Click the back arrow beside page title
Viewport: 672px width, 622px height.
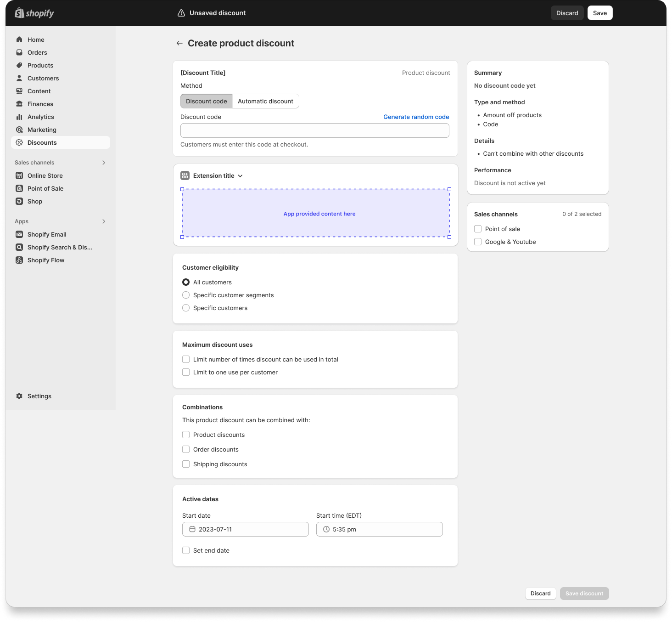(x=179, y=43)
